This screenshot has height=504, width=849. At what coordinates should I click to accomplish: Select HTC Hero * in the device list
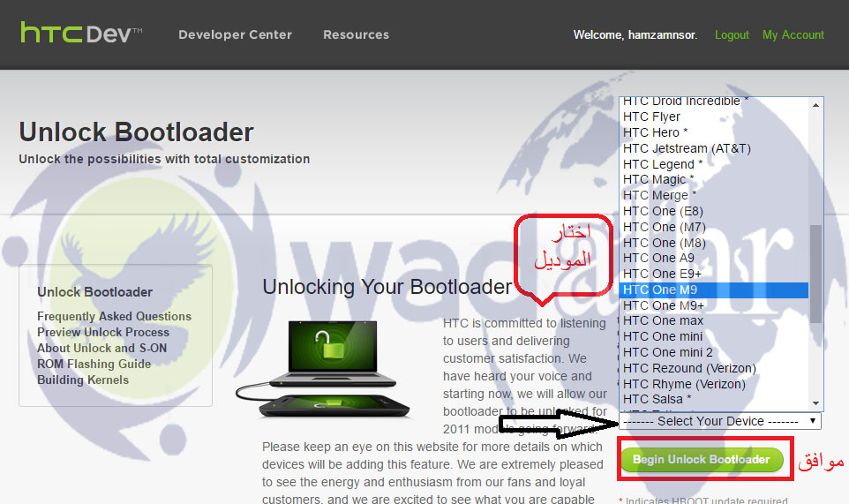(714, 132)
